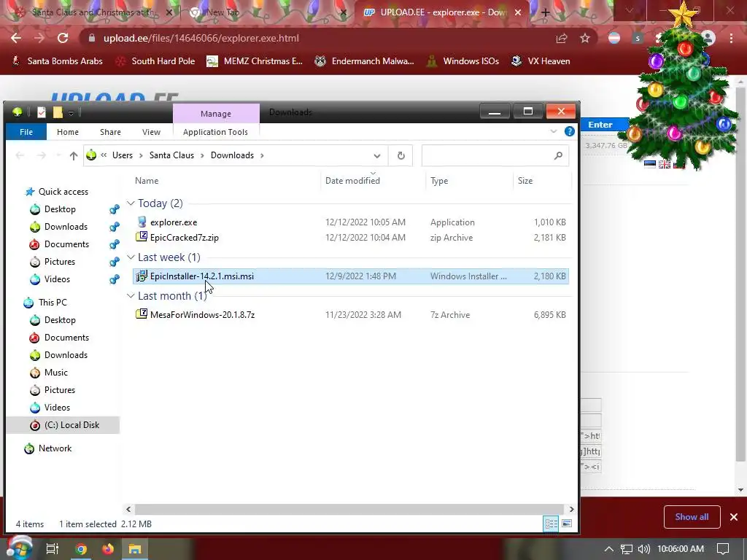Refresh the Downloads folder

(x=401, y=156)
